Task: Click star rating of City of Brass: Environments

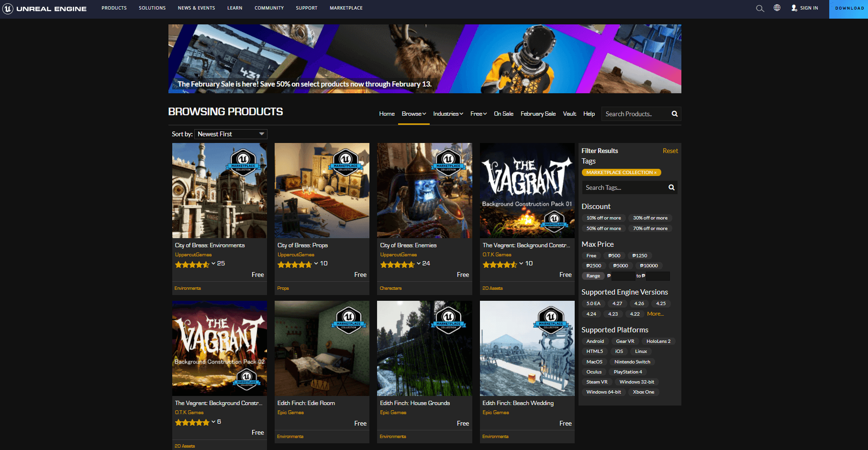Action: pos(192,264)
